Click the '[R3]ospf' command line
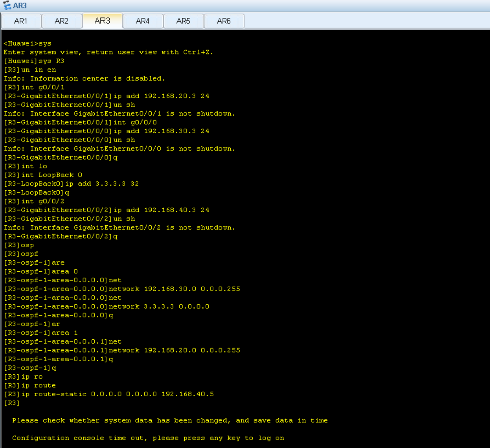The image size is (490, 448). click(21, 254)
